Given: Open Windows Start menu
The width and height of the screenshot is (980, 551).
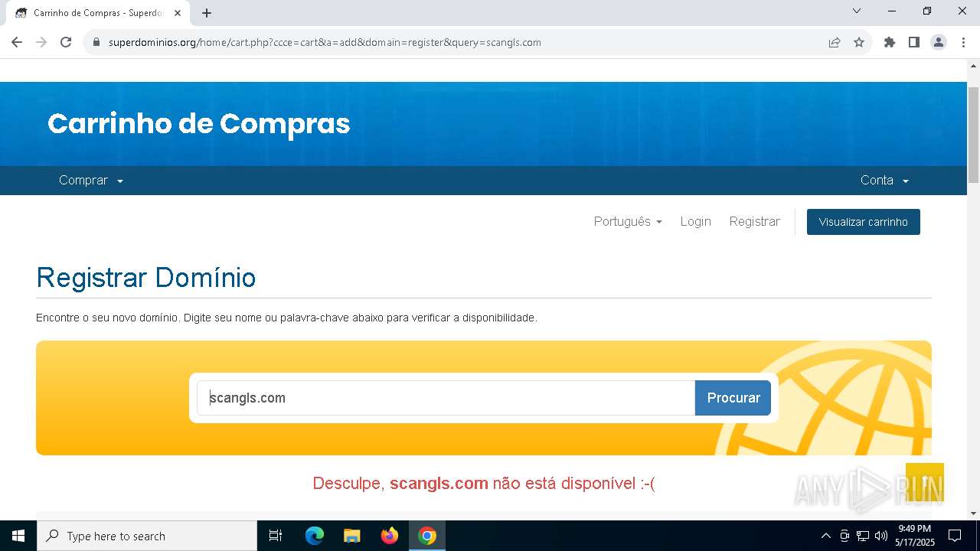Looking at the screenshot, I should 18,536.
